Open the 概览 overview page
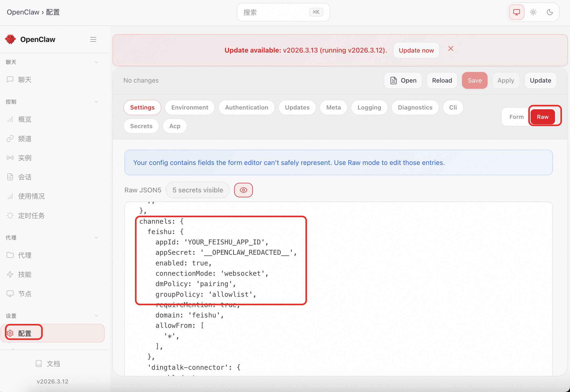Screen dimensions: 570x392 tap(52, 119)
